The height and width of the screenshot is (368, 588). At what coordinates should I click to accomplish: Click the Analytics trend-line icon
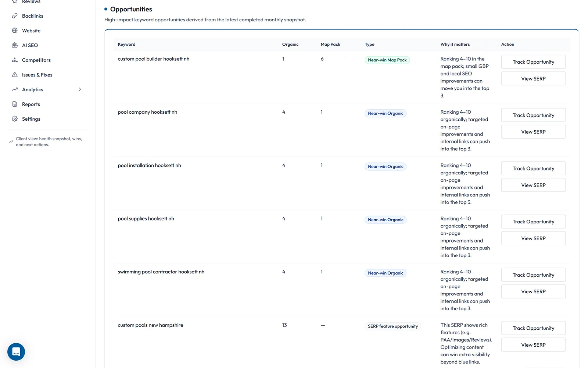click(15, 89)
